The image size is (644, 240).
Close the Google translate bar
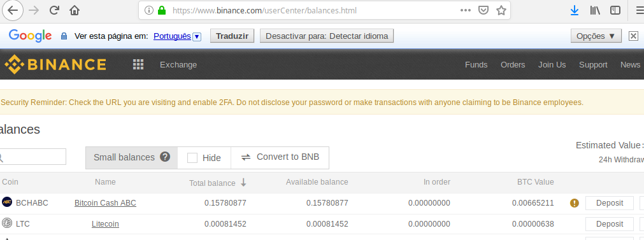click(x=633, y=36)
